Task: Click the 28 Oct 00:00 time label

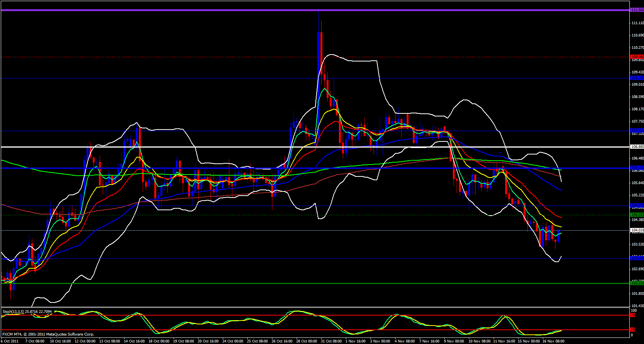Action: [x=307, y=341]
